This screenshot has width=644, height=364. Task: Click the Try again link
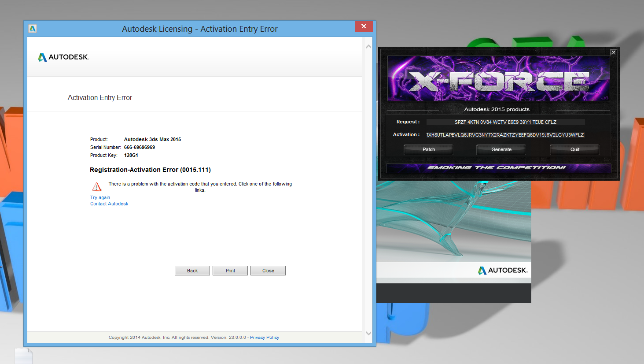100,197
